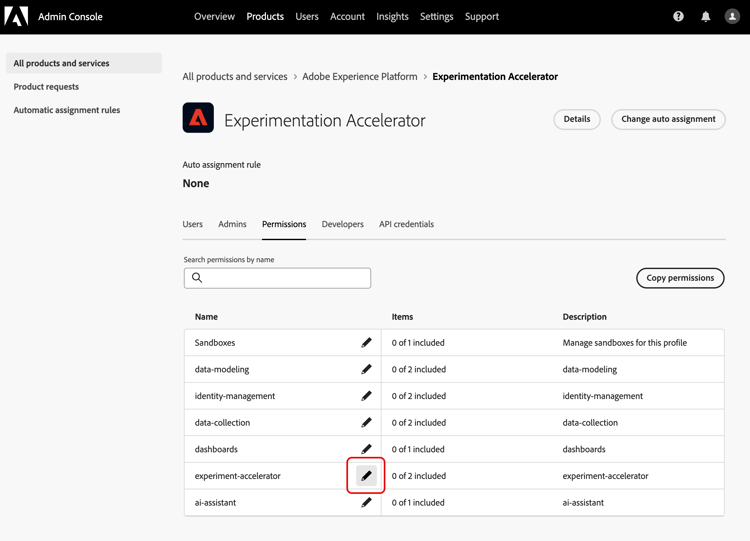Click the data-collection edit pencil
The image size is (750, 541).
pyautogui.click(x=366, y=422)
